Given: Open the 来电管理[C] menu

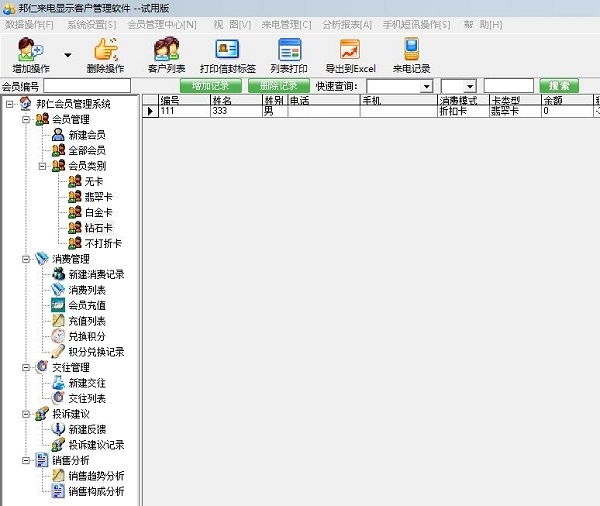Looking at the screenshot, I should pyautogui.click(x=286, y=25).
